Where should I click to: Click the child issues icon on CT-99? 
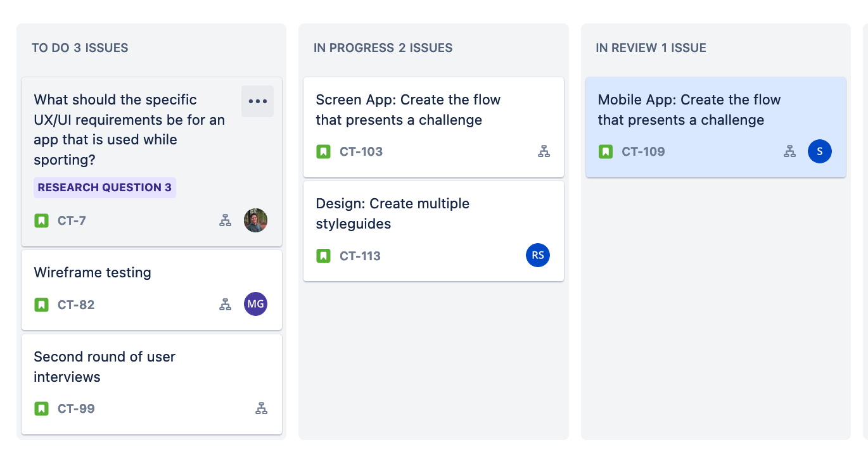click(x=261, y=408)
